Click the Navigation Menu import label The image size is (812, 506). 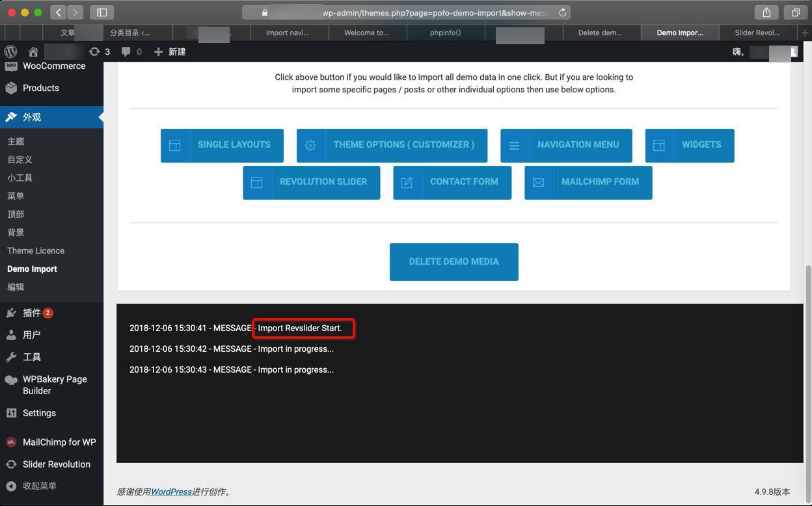[x=578, y=144]
